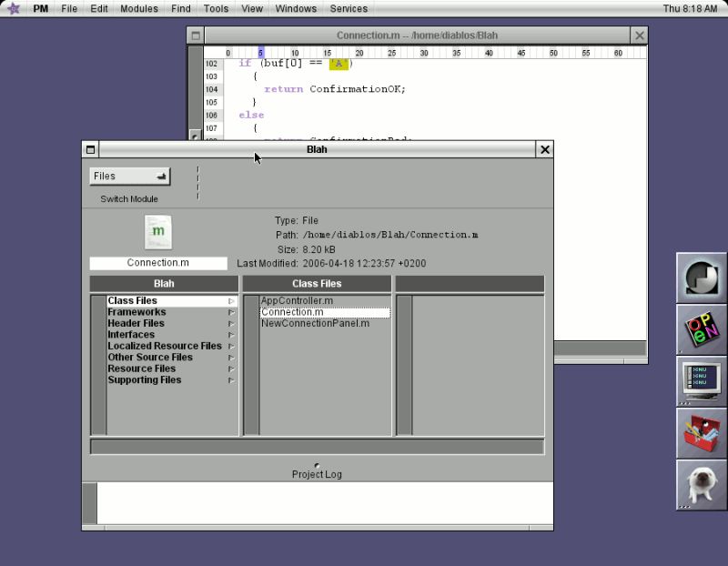Click the clock dock icon at the top
Viewport: 728px width, 566px height.
pos(701,278)
